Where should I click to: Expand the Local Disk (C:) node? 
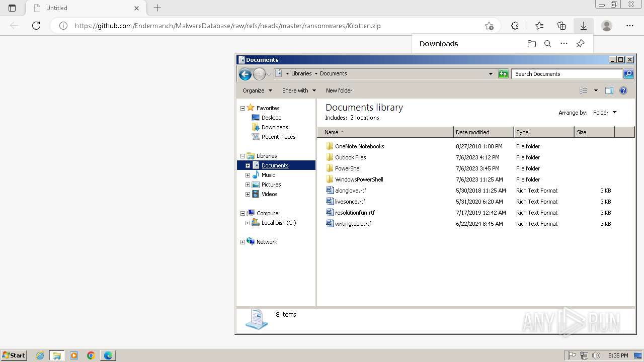248,223
